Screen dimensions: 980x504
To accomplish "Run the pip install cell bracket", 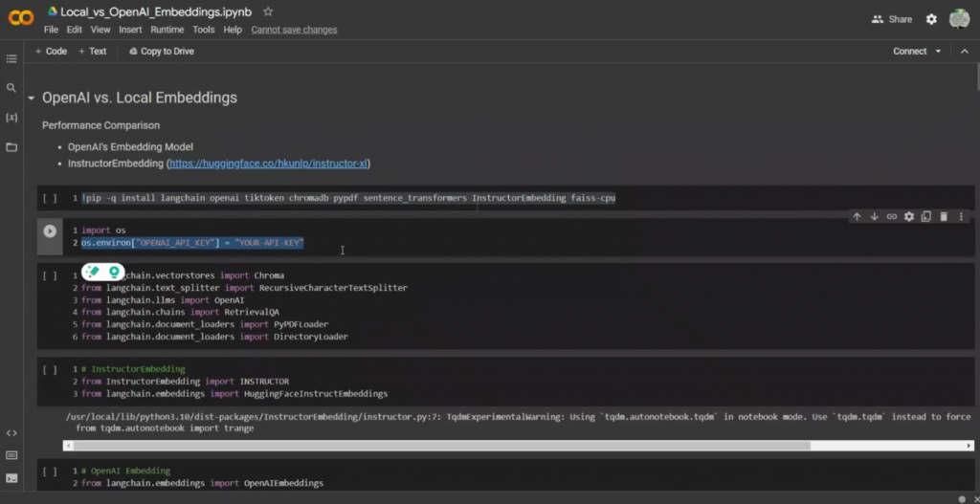I will pyautogui.click(x=50, y=199).
